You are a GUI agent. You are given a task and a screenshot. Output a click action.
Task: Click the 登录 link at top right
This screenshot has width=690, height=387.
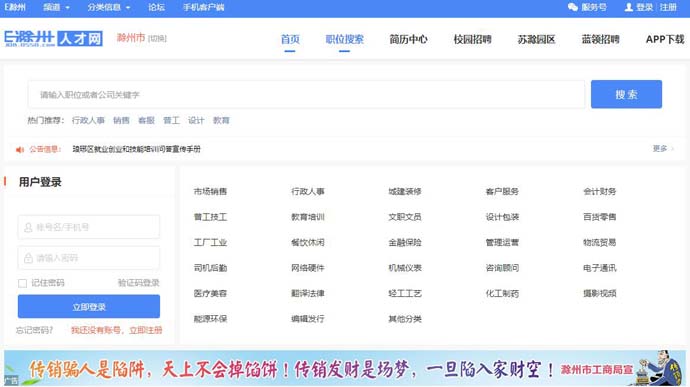[x=645, y=7]
